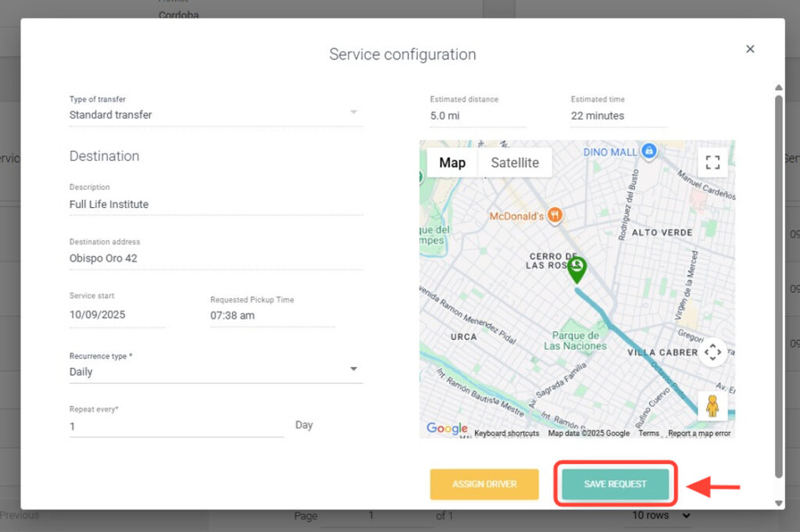Open the Report a map error link
Image resolution: width=800 pixels, height=532 pixels.
coord(699,433)
